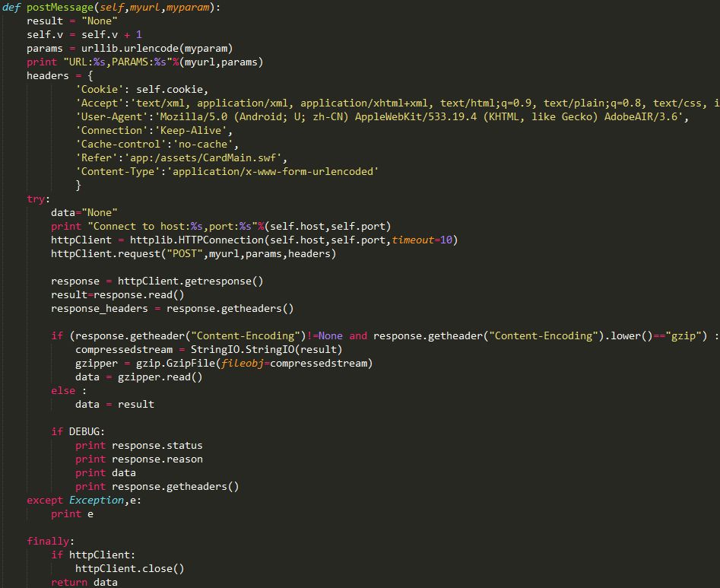
Task: Click the 'Cookie' header key
Action: [100, 90]
